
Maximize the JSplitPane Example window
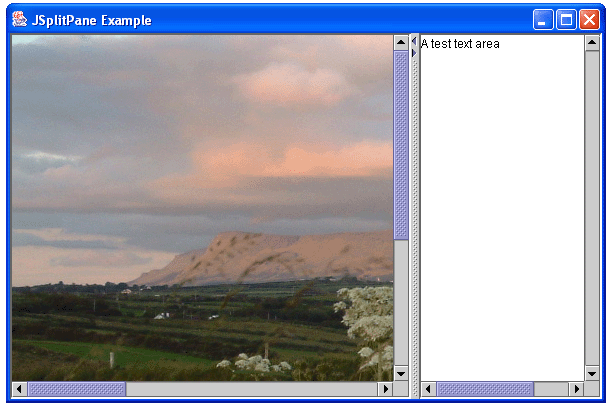click(566, 20)
